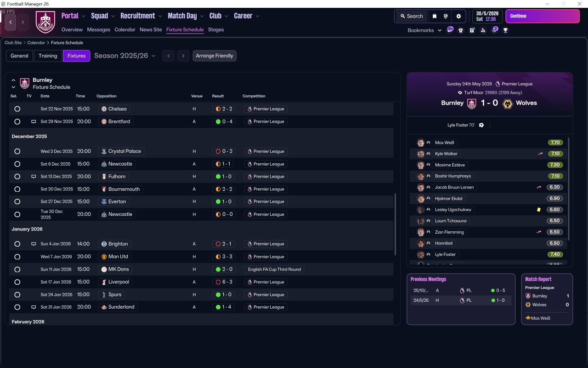Select the Sunderland fixture radio button
The height and width of the screenshot is (368, 588).
pyautogui.click(x=17, y=307)
